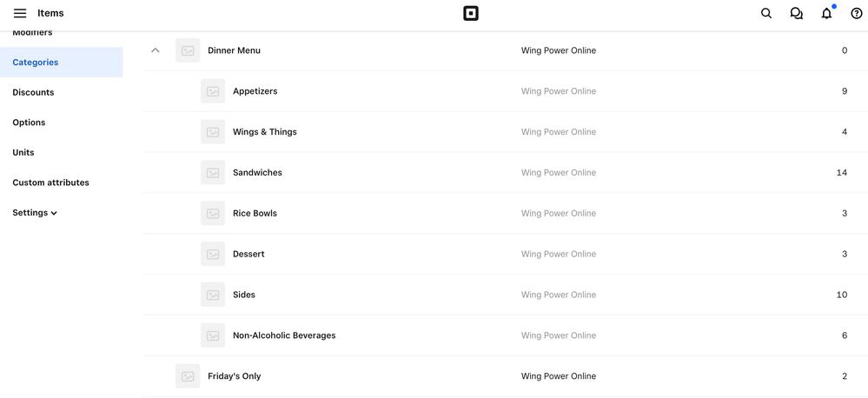Screen dimensions: 868x398
Task: Open the notifications bell
Action: tap(826, 13)
